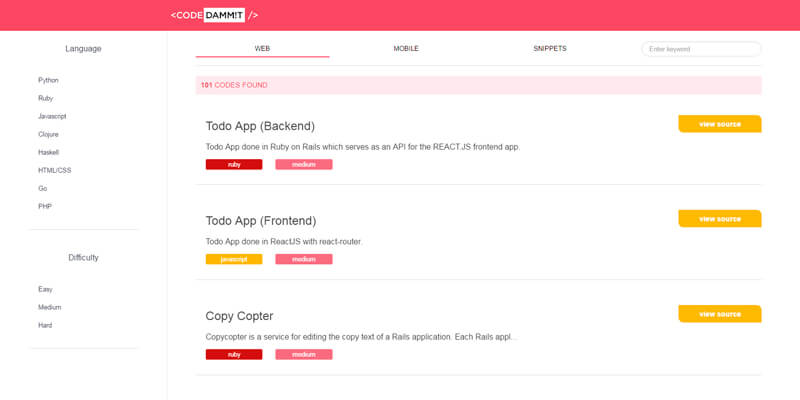800x400 pixels.
Task: View source of Todo App (Frontend)
Action: point(719,219)
